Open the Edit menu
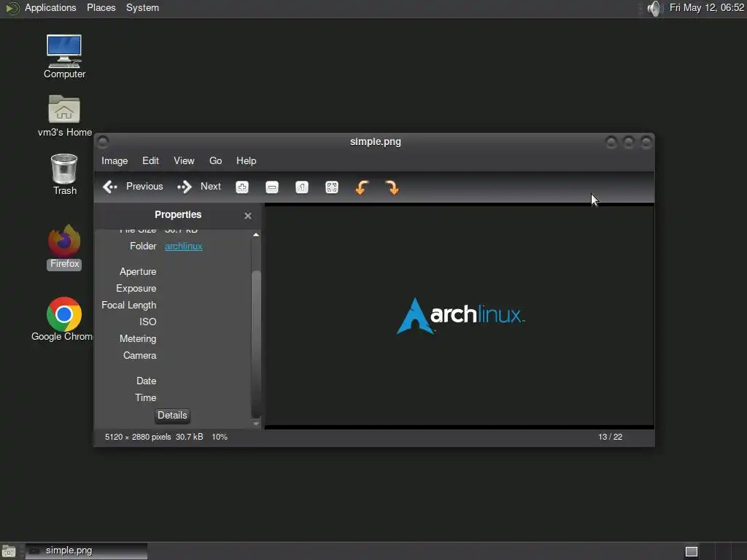The width and height of the screenshot is (747, 560). (150, 161)
